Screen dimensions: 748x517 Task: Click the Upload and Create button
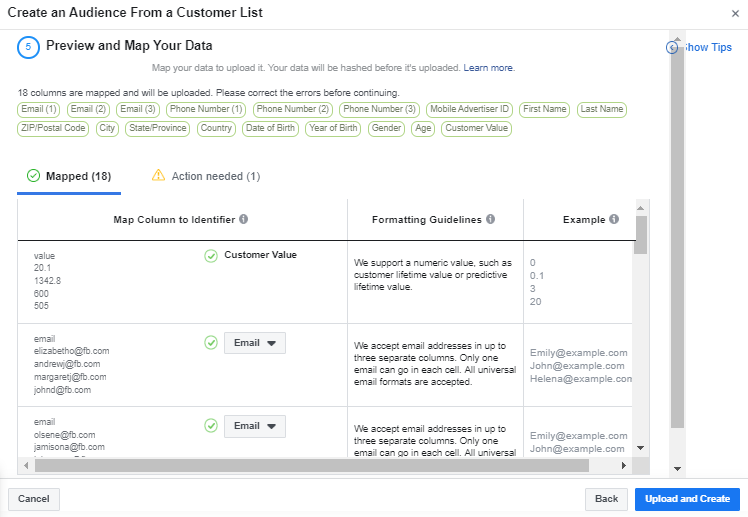pos(687,498)
